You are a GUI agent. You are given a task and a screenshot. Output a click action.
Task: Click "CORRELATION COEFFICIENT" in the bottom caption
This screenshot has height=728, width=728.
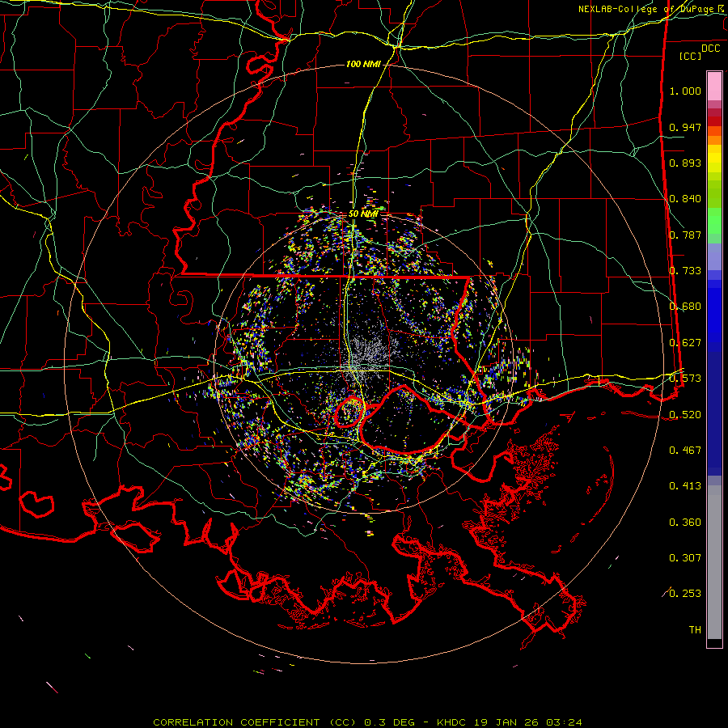(236, 722)
